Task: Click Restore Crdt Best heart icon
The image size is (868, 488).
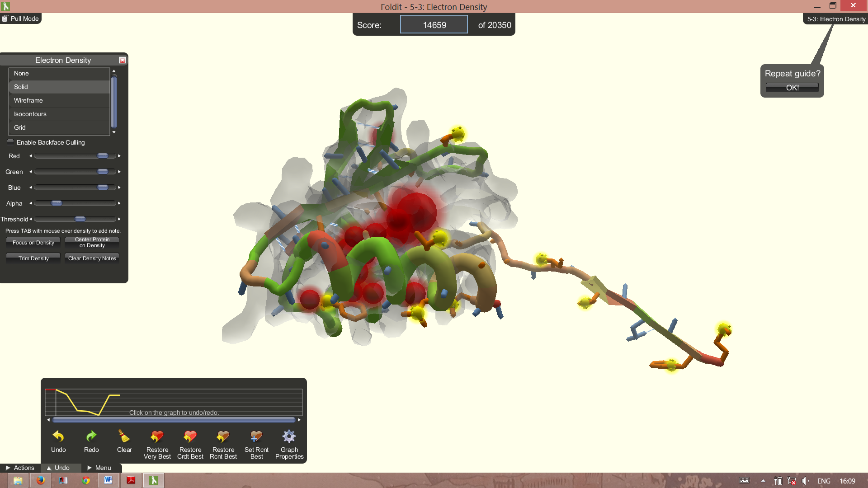Action: (x=190, y=436)
